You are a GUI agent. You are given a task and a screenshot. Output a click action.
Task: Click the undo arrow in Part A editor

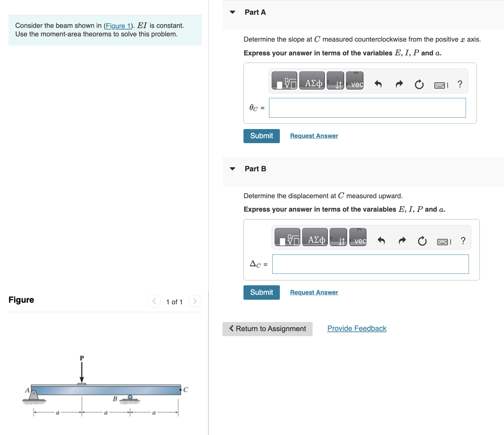click(x=378, y=84)
